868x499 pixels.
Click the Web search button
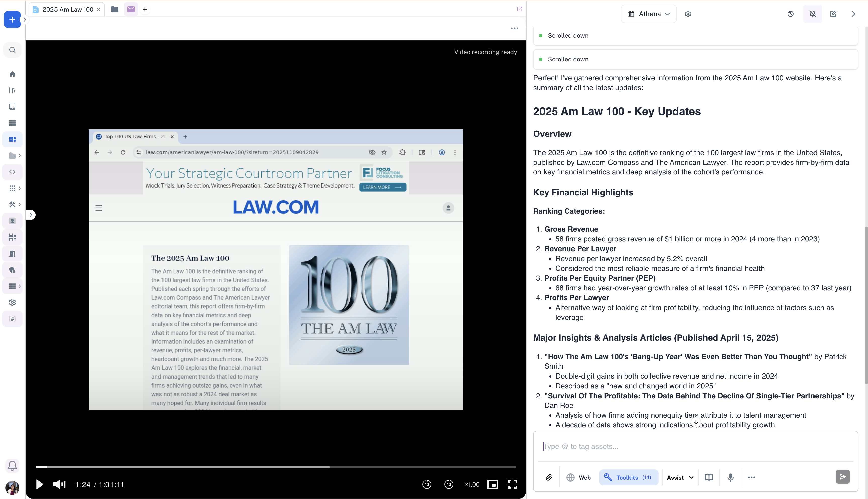579,477
